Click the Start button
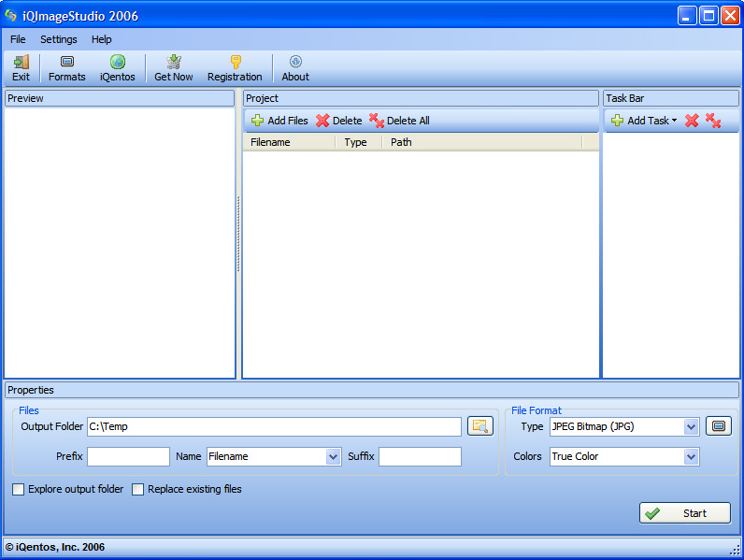The image size is (744, 560). point(685,513)
